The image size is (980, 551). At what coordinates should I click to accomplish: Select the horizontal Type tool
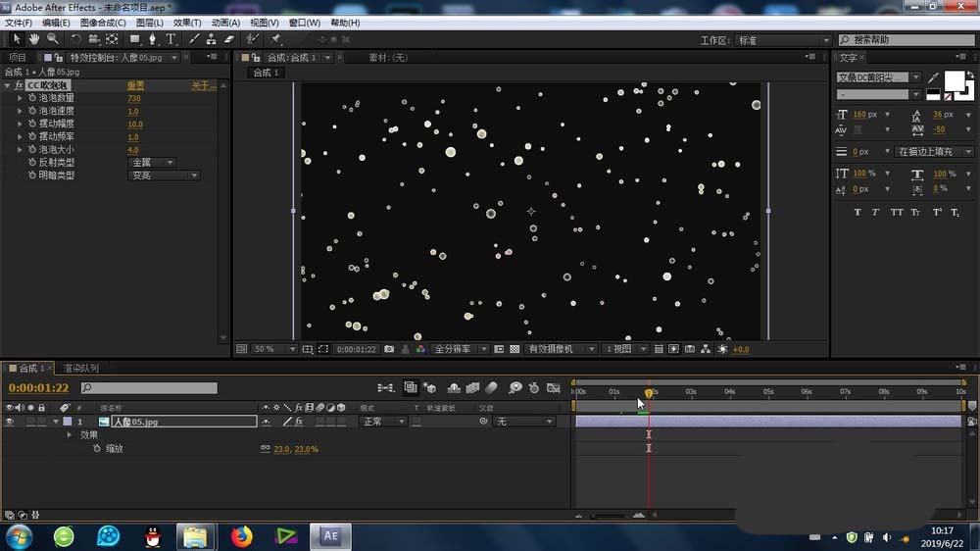[171, 39]
